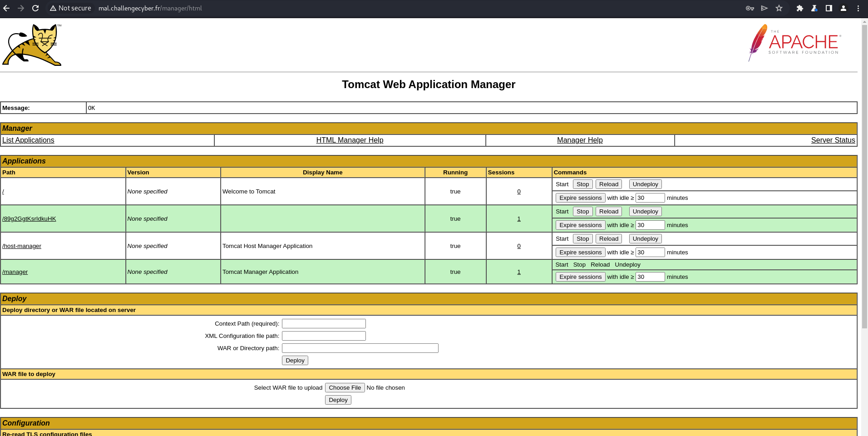Open the Server Status link
Screen dimensions: 868x436
click(x=833, y=140)
